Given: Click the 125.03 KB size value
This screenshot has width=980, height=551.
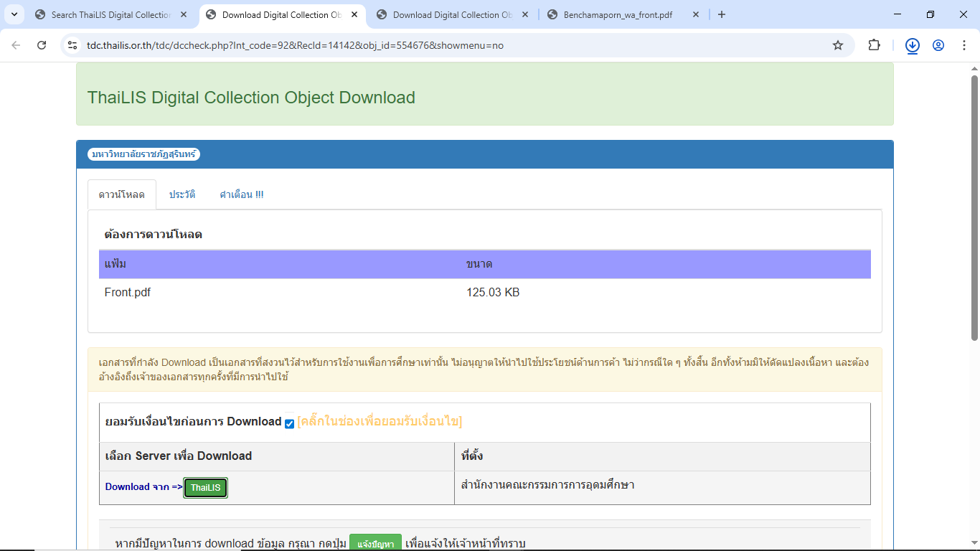Looking at the screenshot, I should pyautogui.click(x=493, y=293).
